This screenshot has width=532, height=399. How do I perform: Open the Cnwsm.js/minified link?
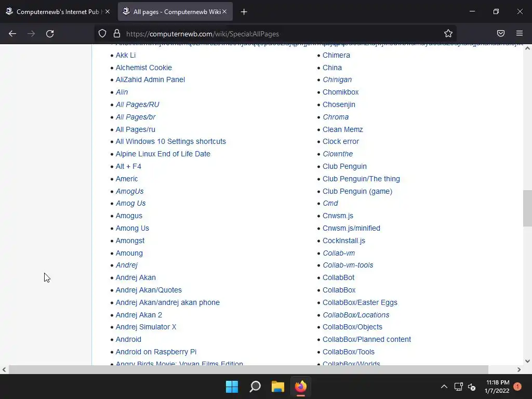(x=352, y=229)
